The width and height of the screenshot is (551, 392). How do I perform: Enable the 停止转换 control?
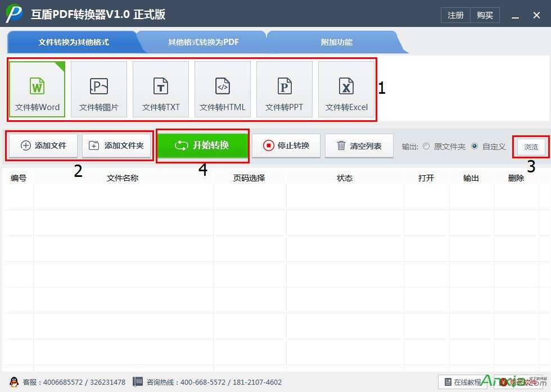pos(286,146)
